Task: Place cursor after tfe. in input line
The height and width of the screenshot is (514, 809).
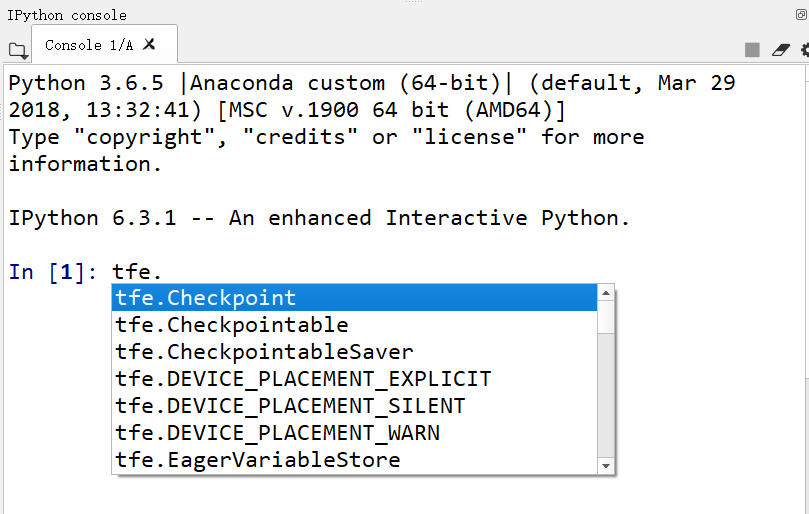Action: 163,272
